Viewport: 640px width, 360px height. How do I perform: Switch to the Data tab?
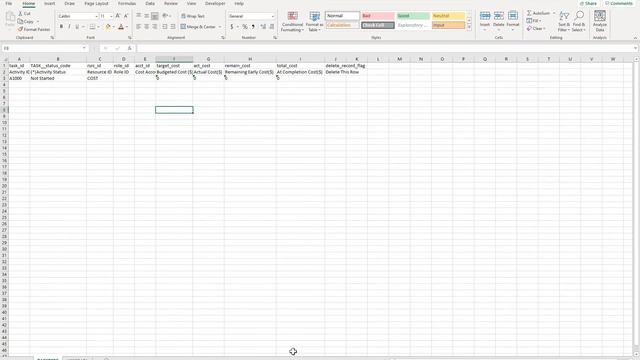pos(150,3)
